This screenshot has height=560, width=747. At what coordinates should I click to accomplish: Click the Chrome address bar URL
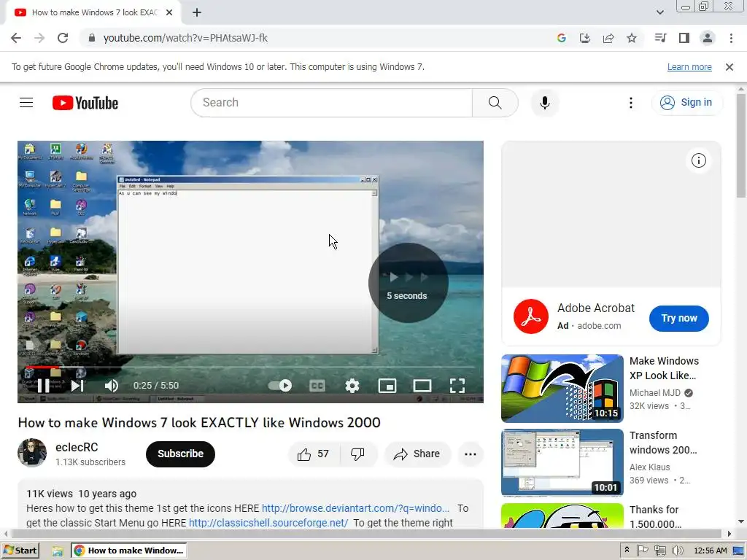click(x=185, y=38)
